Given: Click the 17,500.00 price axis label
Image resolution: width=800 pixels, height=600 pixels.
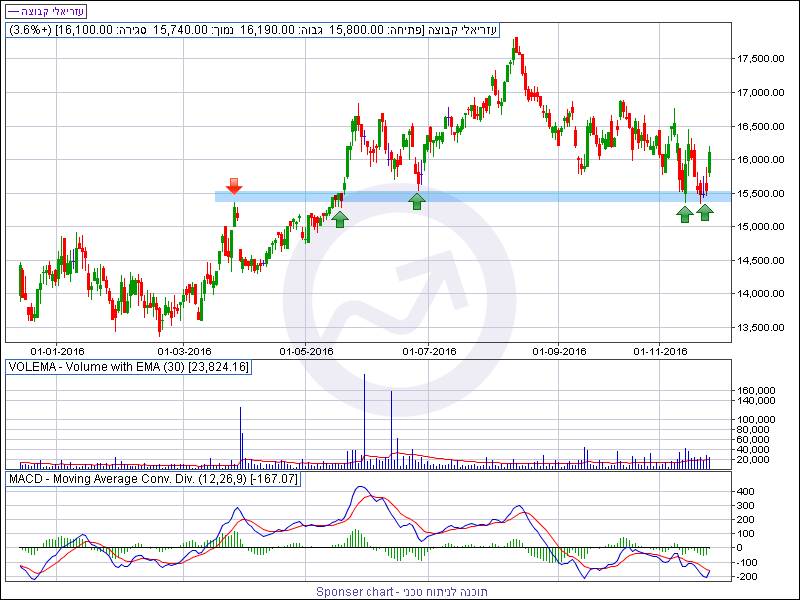Looking at the screenshot, I should [x=760, y=59].
